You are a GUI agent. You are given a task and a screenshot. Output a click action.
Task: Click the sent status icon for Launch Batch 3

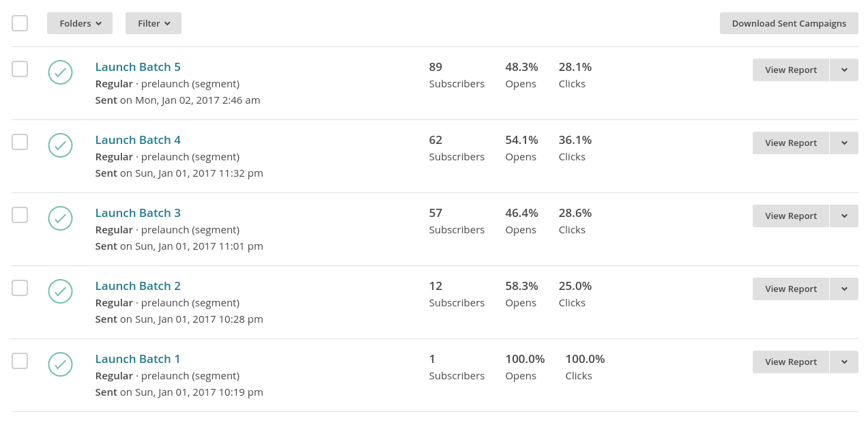click(x=60, y=218)
